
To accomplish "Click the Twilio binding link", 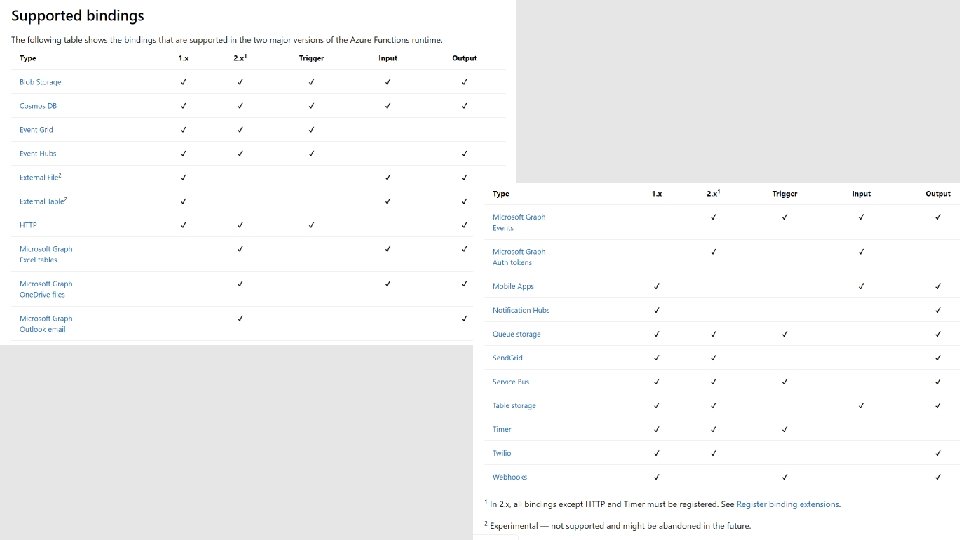I will [x=501, y=453].
